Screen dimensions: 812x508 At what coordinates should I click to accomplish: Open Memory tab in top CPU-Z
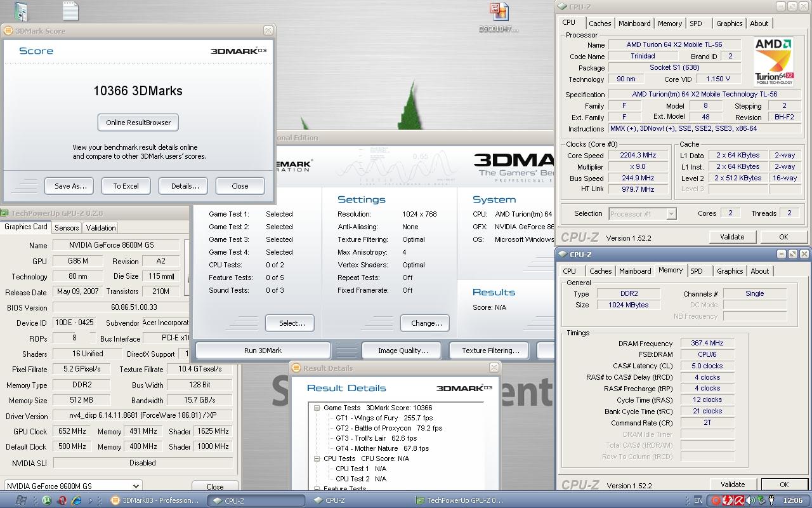coord(670,23)
